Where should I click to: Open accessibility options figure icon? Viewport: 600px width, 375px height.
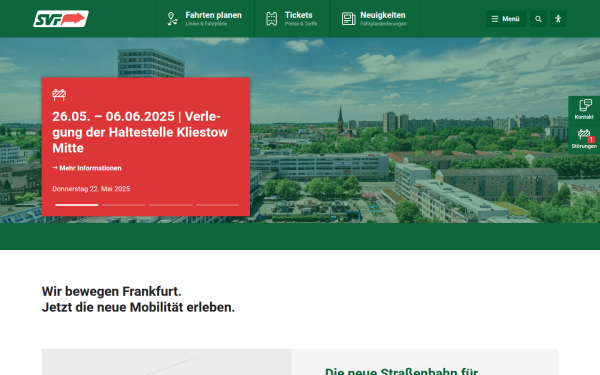tap(558, 19)
